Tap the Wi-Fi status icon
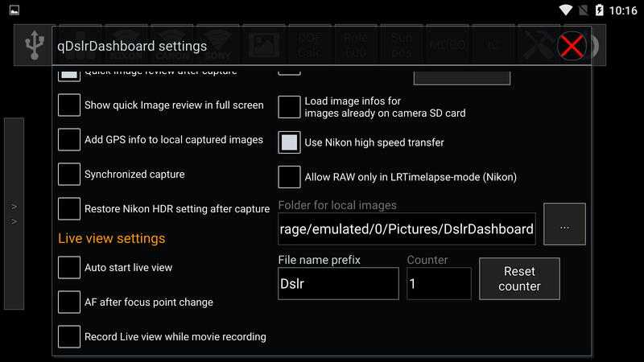This screenshot has width=644, height=362. (565, 10)
